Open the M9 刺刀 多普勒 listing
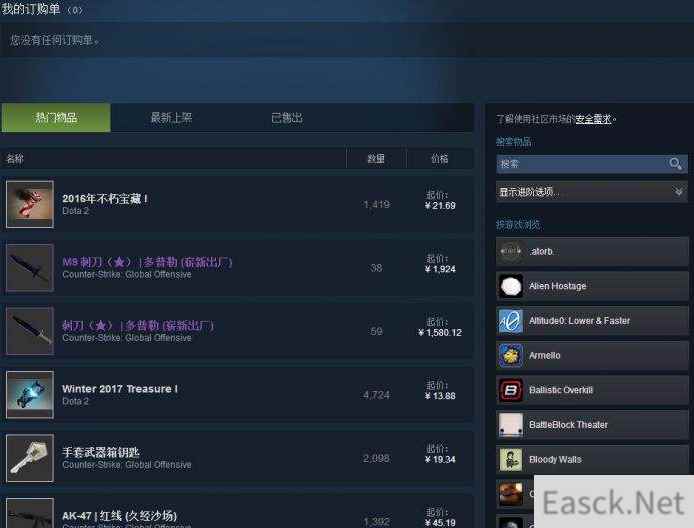 (x=147, y=262)
